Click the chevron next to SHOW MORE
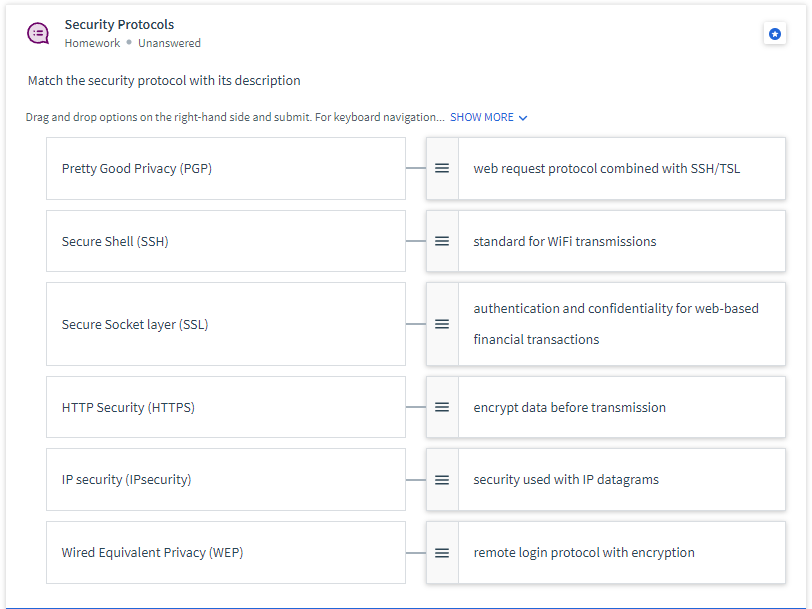Viewport: 812px width, 609px height. [x=523, y=118]
